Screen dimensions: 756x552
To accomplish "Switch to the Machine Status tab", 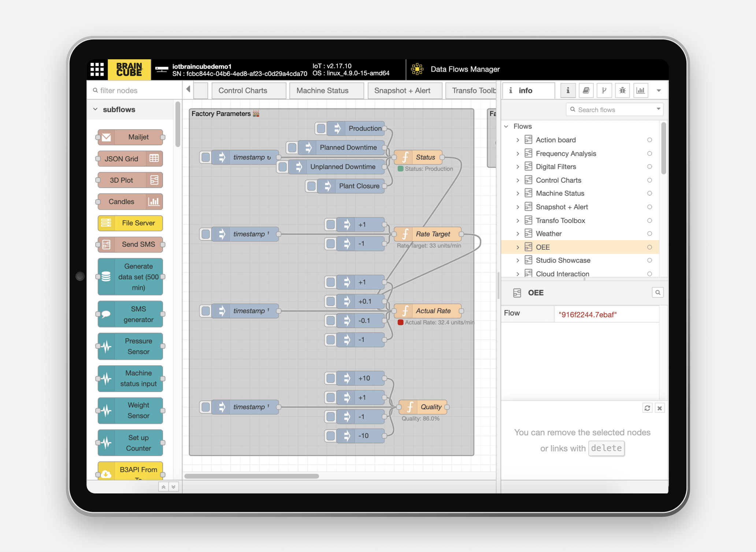I will click(322, 90).
